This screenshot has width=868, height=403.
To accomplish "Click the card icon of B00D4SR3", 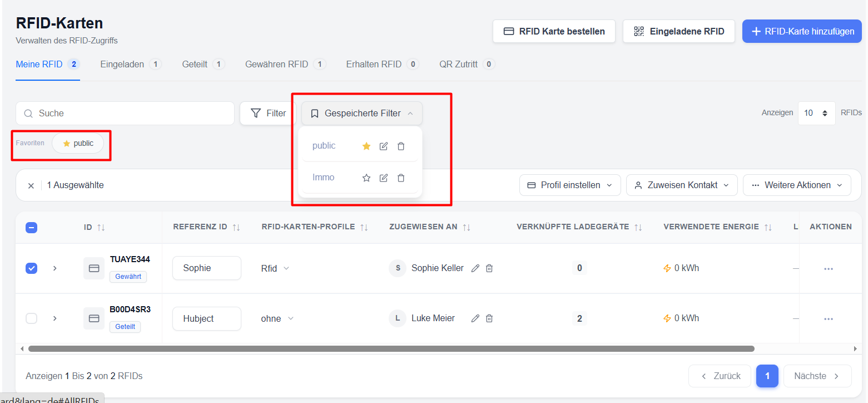I will tap(94, 318).
